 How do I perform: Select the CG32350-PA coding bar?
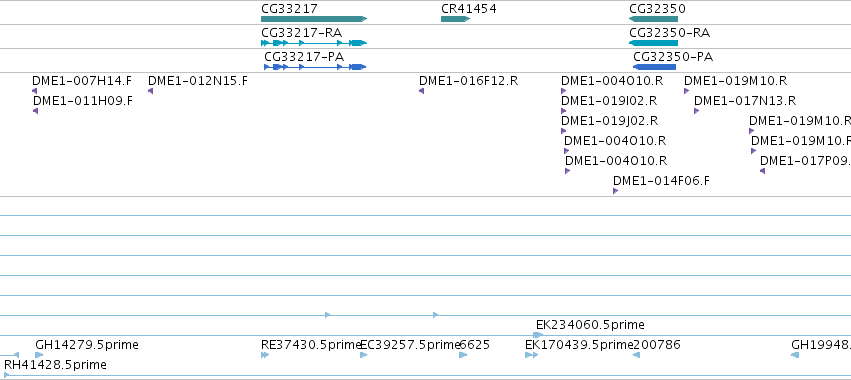(x=655, y=67)
